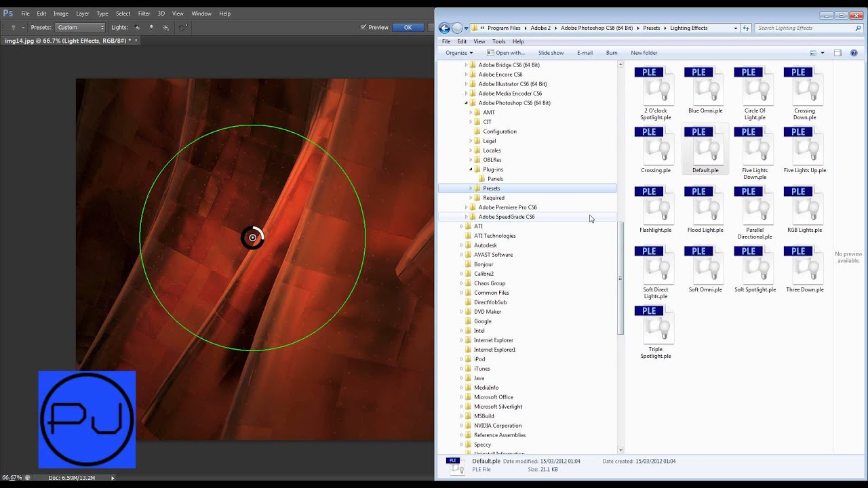Viewport: 868px width, 488px height.
Task: Click the 66.67% zoom level field
Action: pyautogui.click(x=12, y=478)
